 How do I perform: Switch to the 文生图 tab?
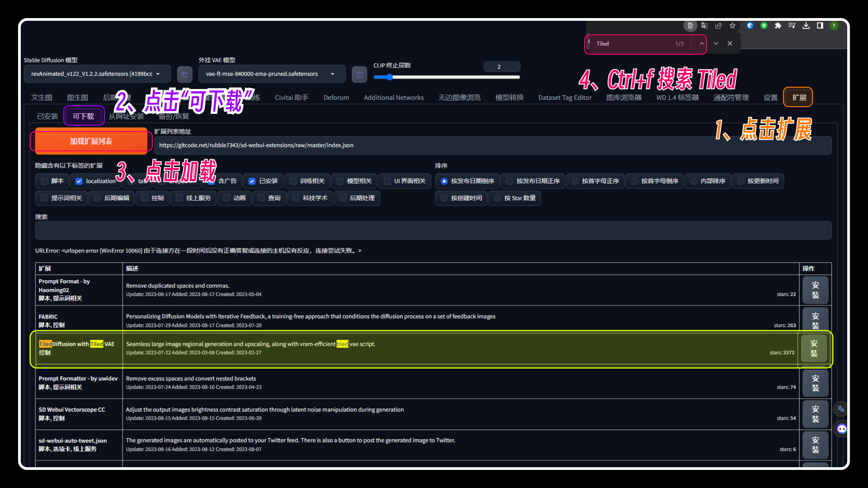[x=42, y=98]
